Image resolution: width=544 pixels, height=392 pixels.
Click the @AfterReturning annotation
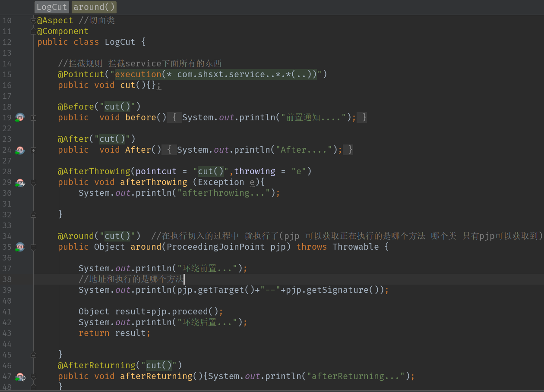[x=97, y=365]
